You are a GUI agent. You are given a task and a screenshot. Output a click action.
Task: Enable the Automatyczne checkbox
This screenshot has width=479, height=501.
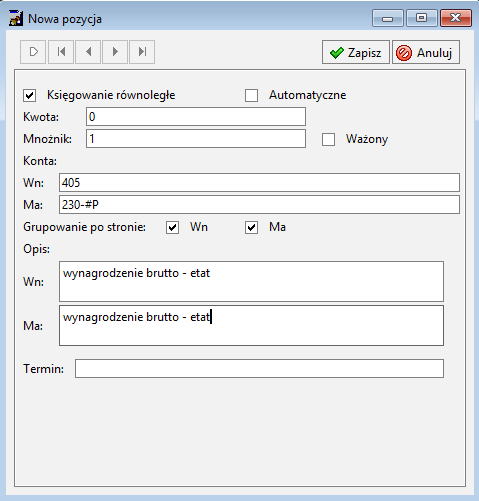251,95
